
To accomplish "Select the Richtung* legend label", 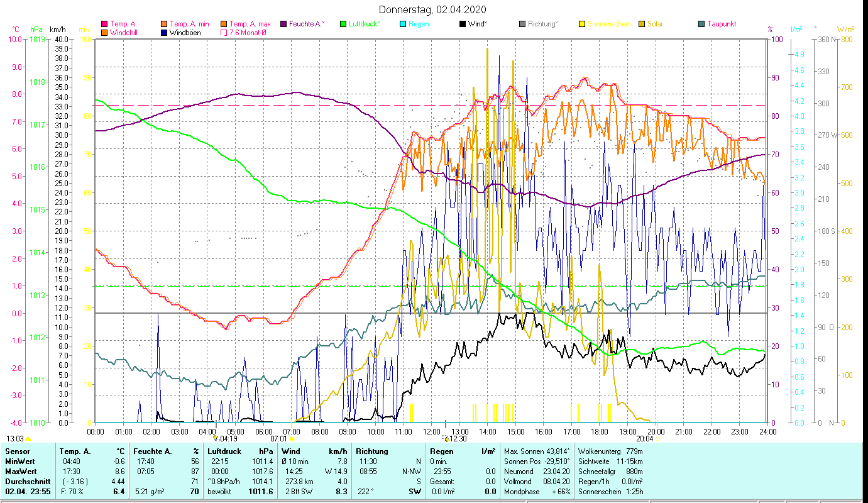I will 543,25.
